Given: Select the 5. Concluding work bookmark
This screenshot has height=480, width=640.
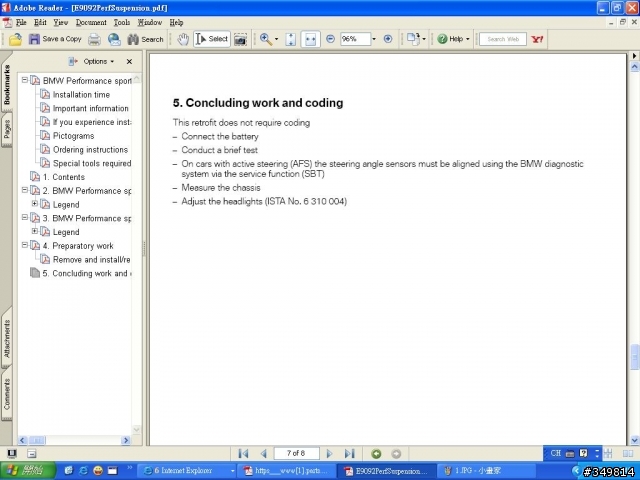Looking at the screenshot, I should tap(87, 273).
